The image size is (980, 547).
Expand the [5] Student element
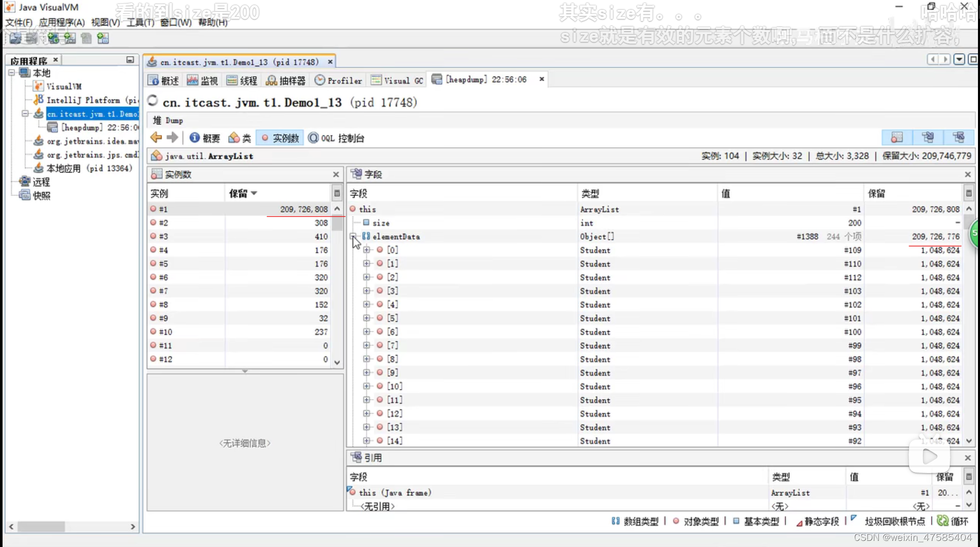(x=366, y=318)
